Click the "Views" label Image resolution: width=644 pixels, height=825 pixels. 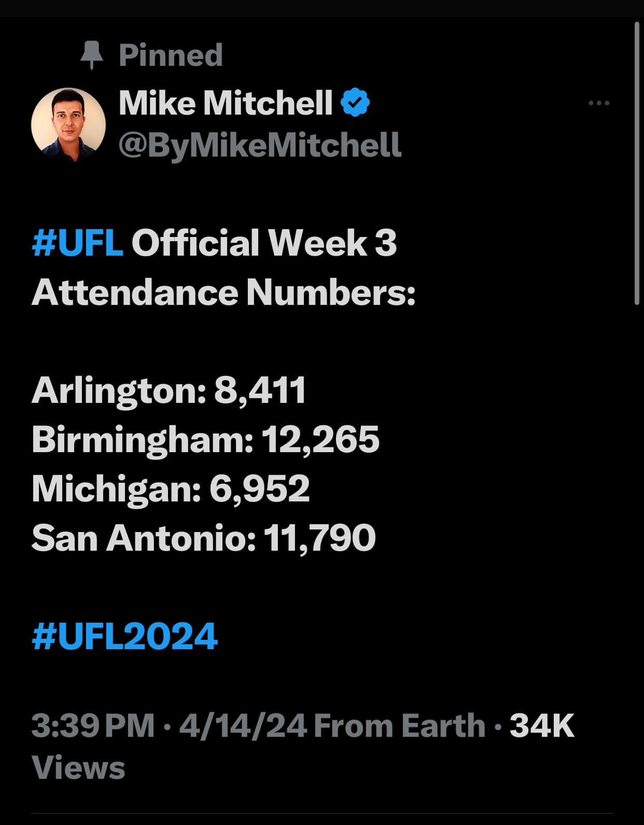[78, 768]
